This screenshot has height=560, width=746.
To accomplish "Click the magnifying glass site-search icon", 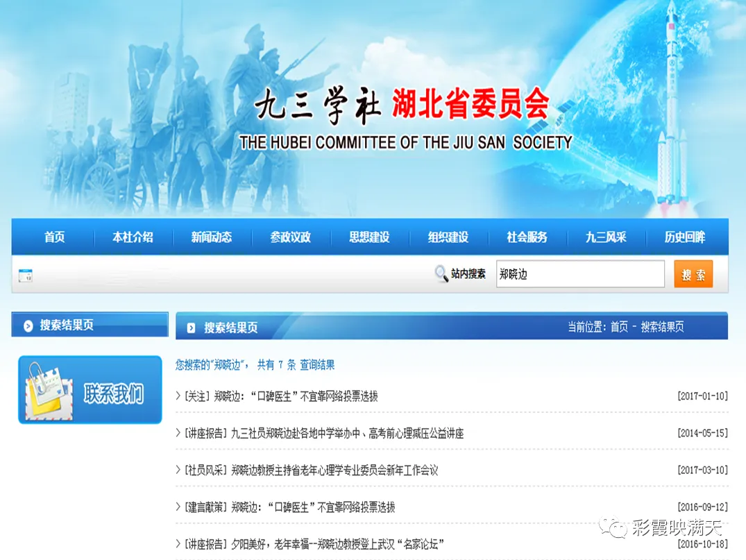I will 442,273.
